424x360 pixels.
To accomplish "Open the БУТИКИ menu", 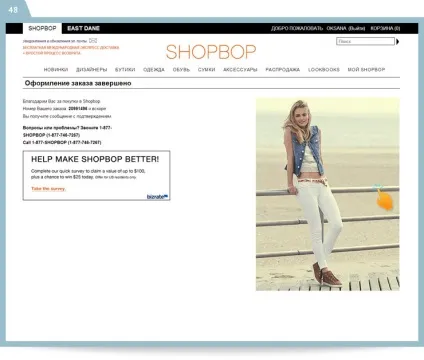I will coord(125,70).
